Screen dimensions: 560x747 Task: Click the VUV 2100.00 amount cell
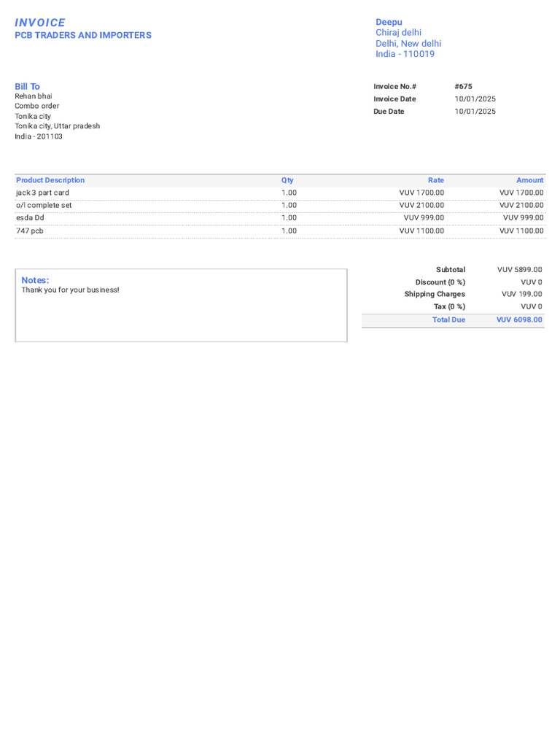521,205
